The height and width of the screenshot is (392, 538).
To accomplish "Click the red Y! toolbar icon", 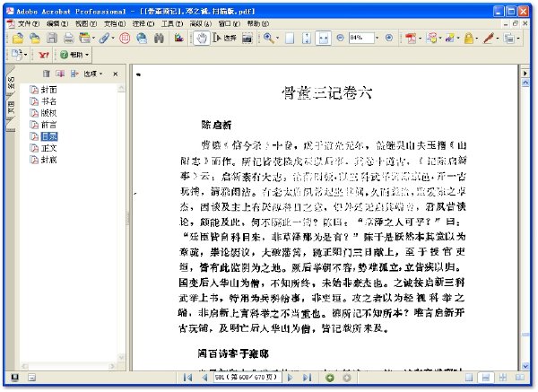I will pos(44,55).
